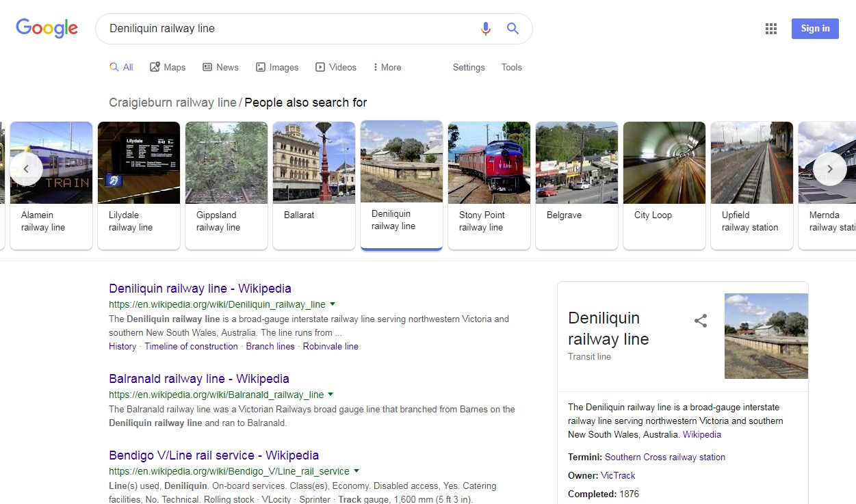Click the Craigieburn railway line breadcrumb
Viewport: 856px width, 504px height.
coord(172,103)
